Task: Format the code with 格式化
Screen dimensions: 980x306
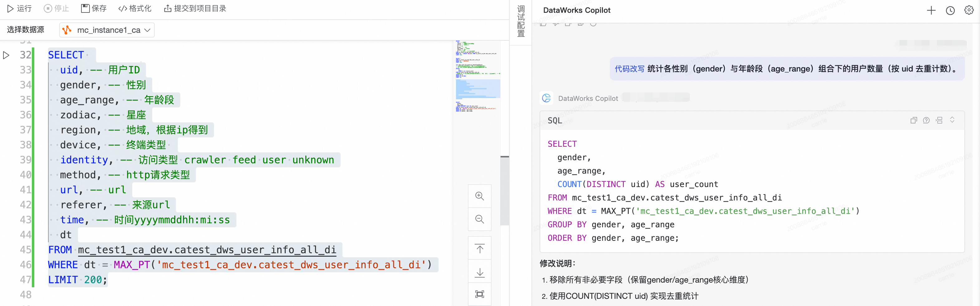Action: [135, 8]
